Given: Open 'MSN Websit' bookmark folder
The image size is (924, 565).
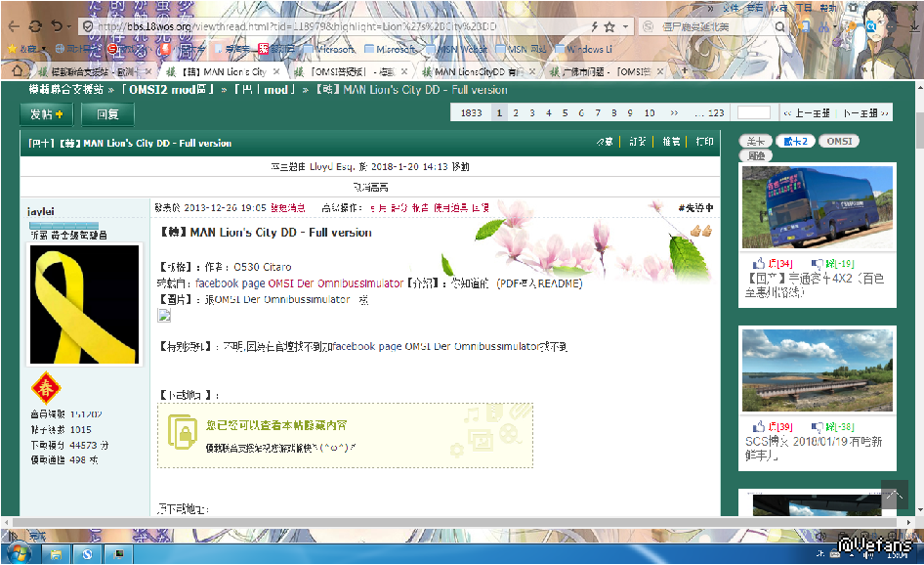Looking at the screenshot, I should click(457, 49).
